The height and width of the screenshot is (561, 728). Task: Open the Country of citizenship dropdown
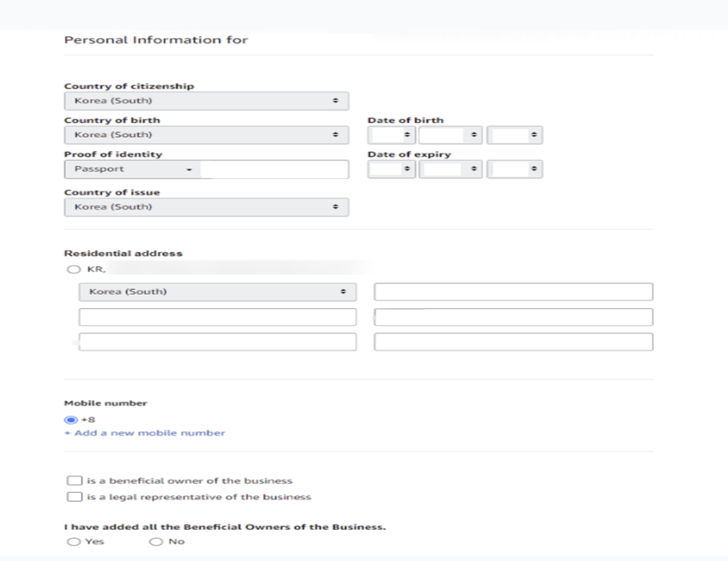pyautogui.click(x=206, y=101)
